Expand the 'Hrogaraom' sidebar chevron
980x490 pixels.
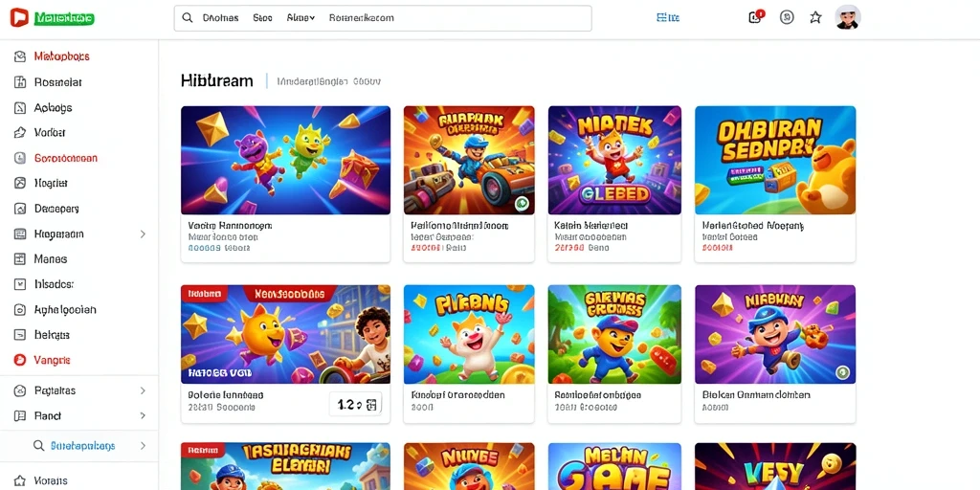click(143, 234)
